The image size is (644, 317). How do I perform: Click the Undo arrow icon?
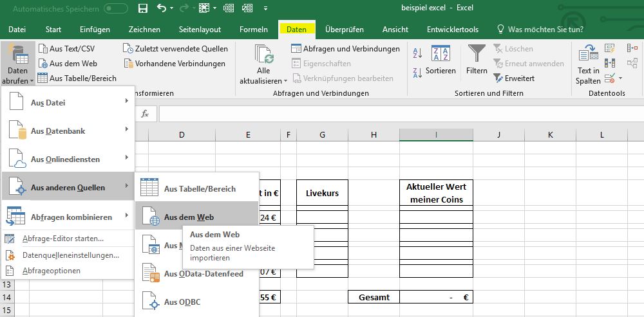(x=162, y=9)
